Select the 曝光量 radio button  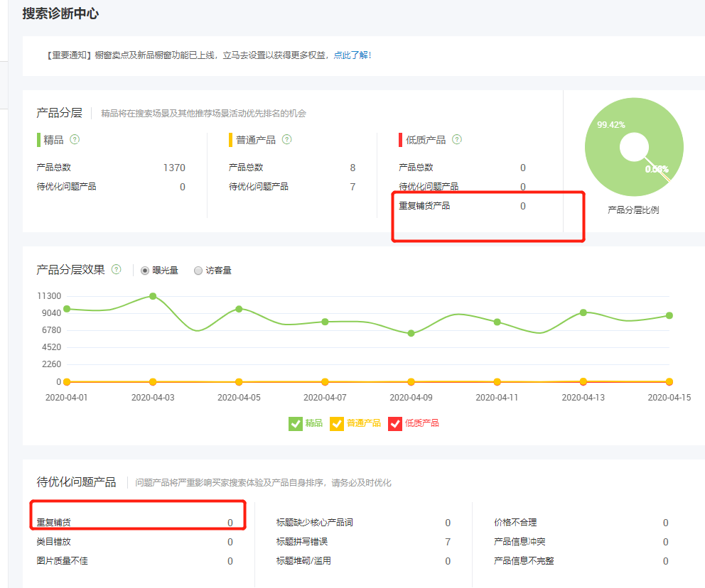click(x=145, y=271)
